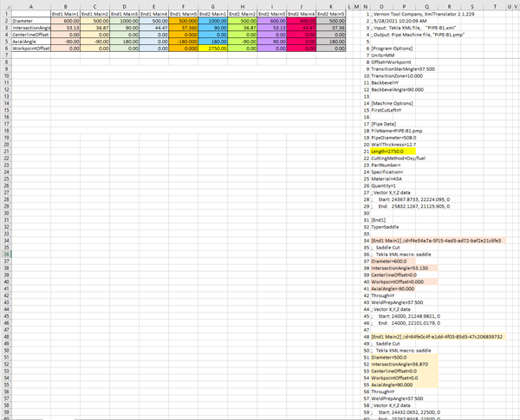Select the Quantity=1 line
This screenshot has height=420, width=520.
tap(383, 186)
